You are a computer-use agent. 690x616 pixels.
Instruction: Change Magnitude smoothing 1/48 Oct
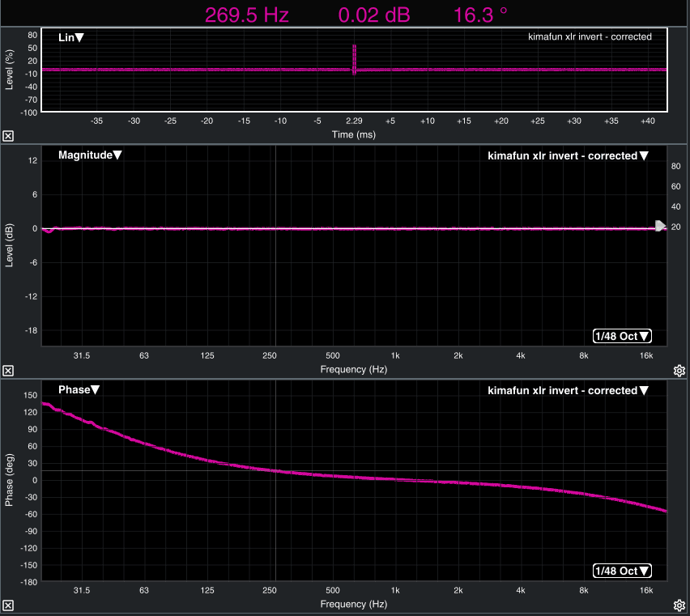[x=622, y=336]
